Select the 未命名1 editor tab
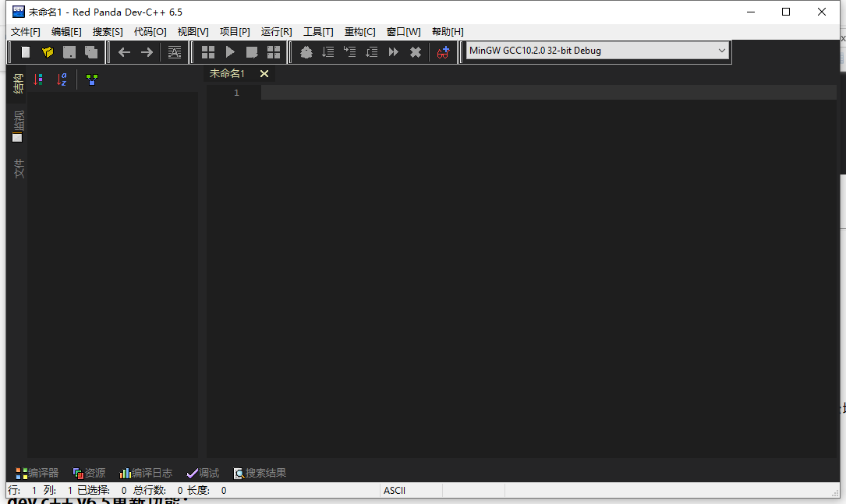The height and width of the screenshot is (504, 846). (227, 73)
